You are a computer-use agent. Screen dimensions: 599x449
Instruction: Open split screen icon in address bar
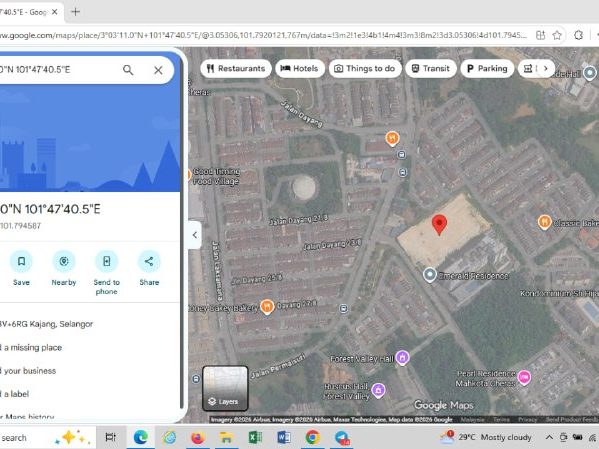point(540,36)
